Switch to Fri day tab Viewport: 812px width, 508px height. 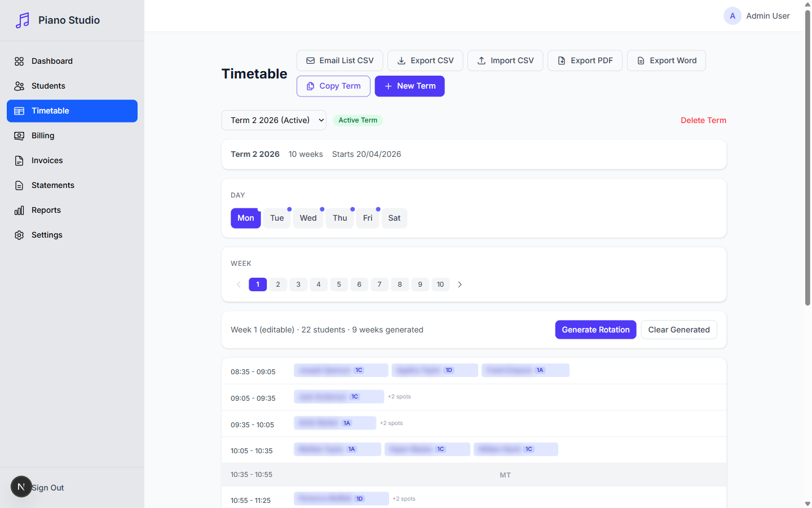click(368, 218)
